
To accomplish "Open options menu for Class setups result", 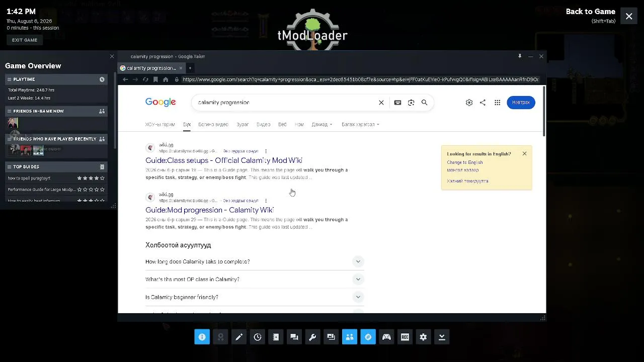I will tap(266, 151).
